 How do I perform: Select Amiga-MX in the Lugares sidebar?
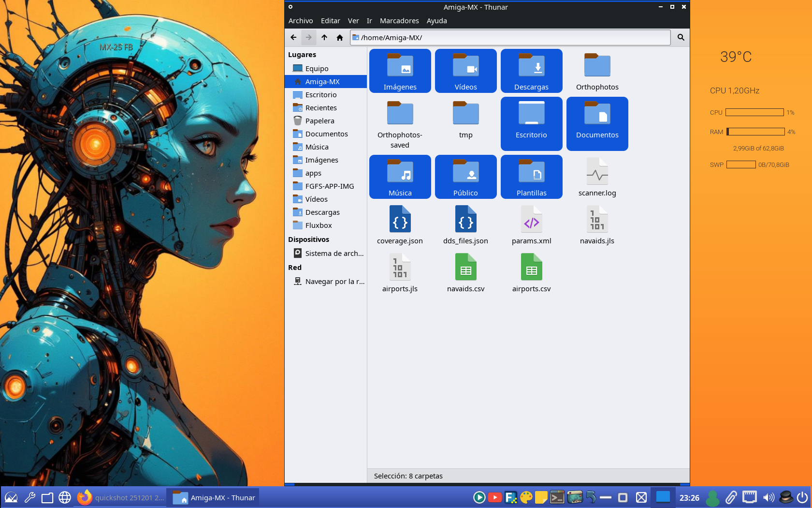(326, 82)
